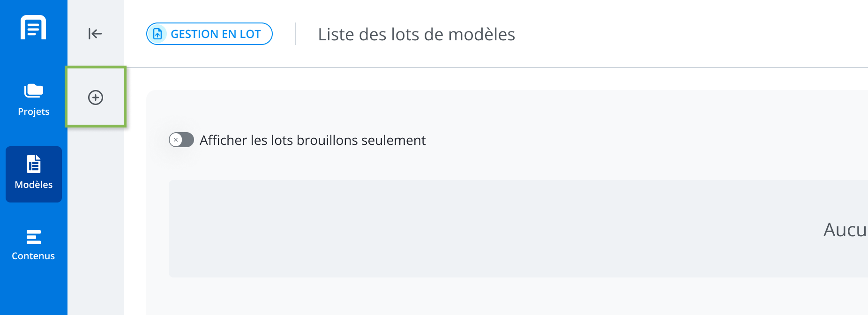This screenshot has height=315, width=868.
Task: Click the "Liste des lots de modèles" heading
Action: coord(417,34)
